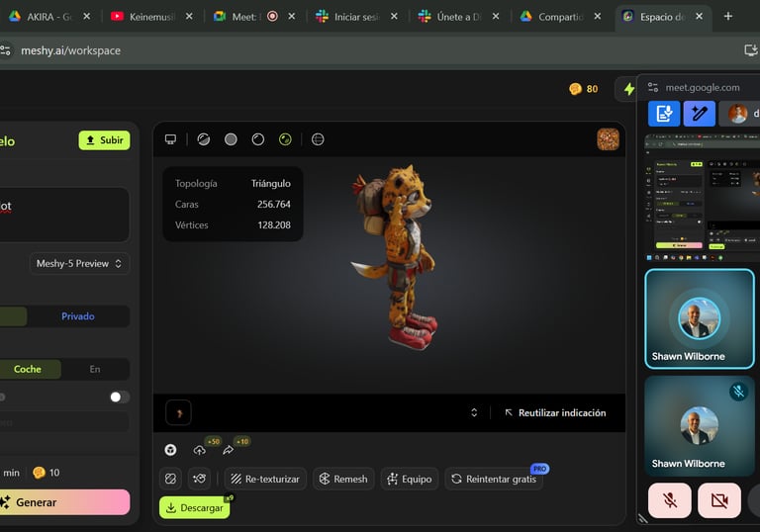Viewport: 760px width, 532px height.
Task: Click the site info icon in address bar
Action: [x=5, y=50]
